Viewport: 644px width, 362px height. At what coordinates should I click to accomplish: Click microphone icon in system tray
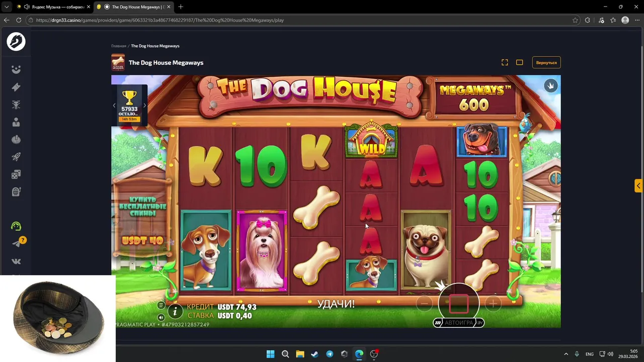[577, 354]
